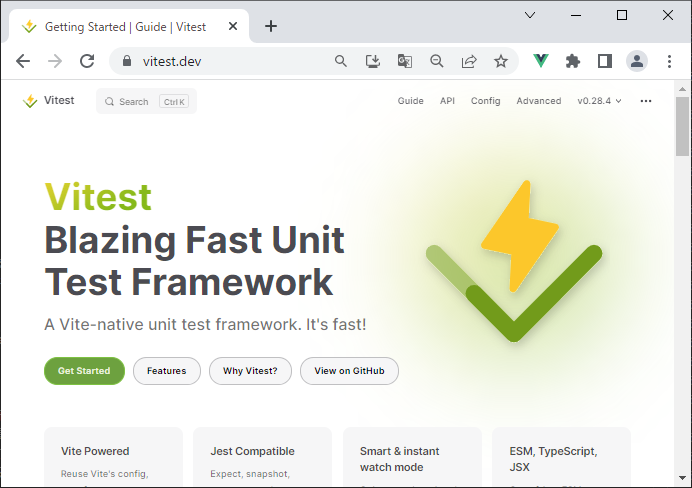This screenshot has width=692, height=488.
Task: Toggle the browser side panel icon
Action: 605,61
